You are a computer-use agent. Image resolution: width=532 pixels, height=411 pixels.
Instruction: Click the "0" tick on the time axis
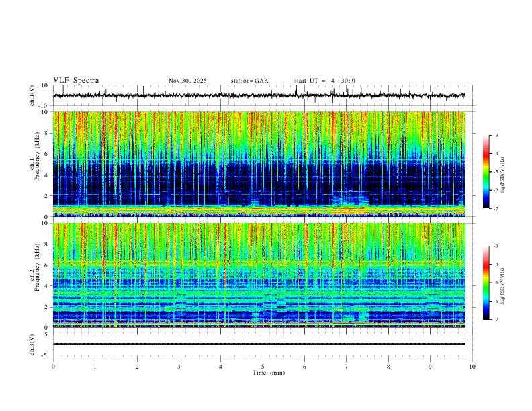click(53, 367)
